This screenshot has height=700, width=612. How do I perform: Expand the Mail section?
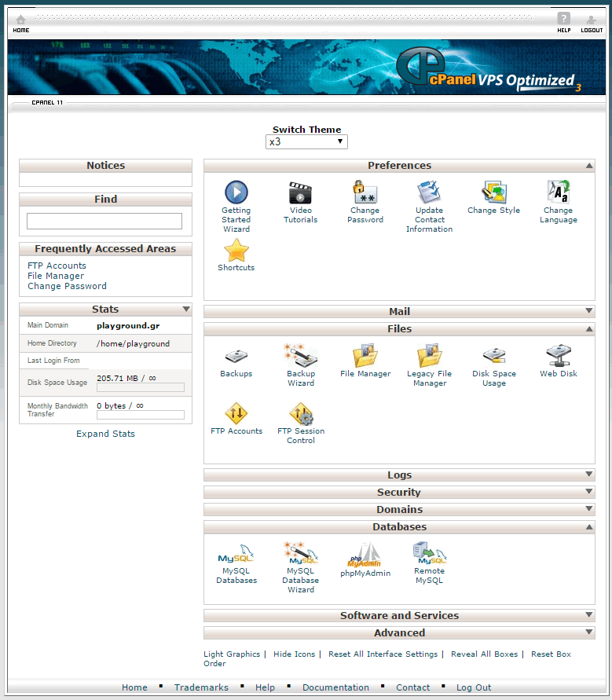pos(589,310)
